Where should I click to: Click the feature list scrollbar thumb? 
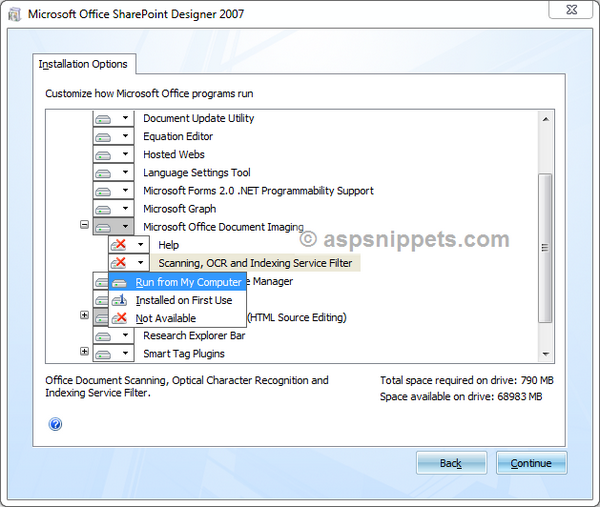tap(545, 248)
